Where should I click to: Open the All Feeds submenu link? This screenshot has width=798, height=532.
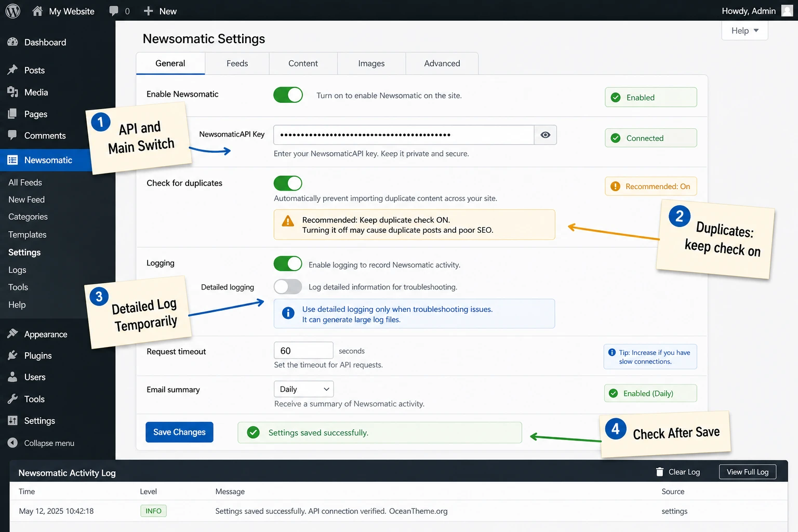(25, 182)
